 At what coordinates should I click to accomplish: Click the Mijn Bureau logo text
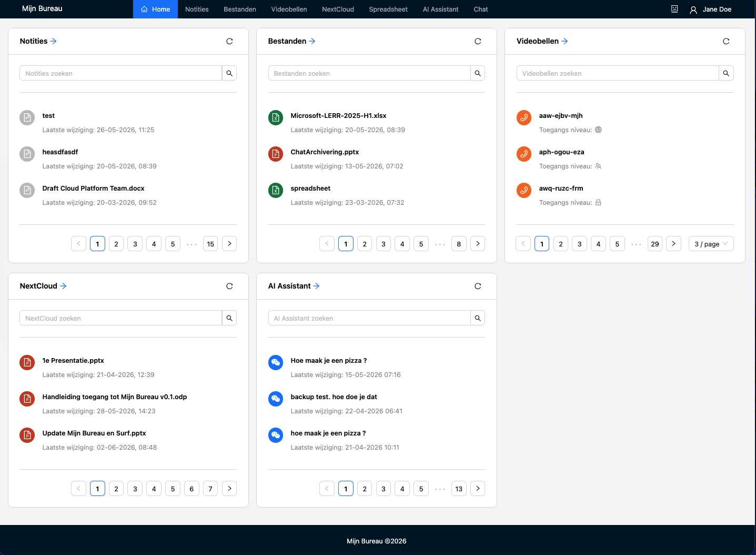click(x=42, y=9)
